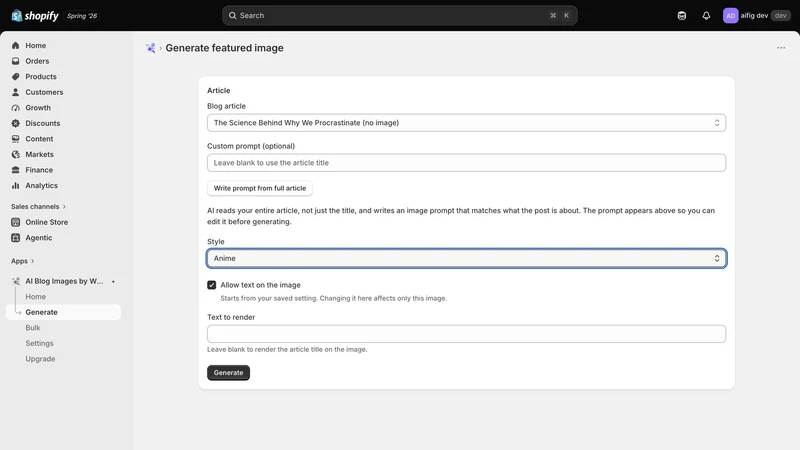This screenshot has width=800, height=450.
Task: Focus the Text to render field
Action: [x=466, y=334]
